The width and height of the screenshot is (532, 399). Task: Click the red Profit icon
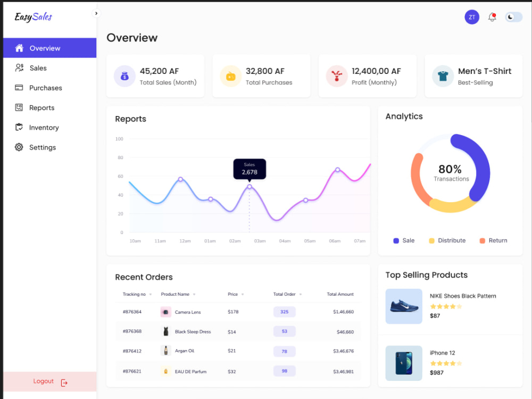[x=337, y=76]
